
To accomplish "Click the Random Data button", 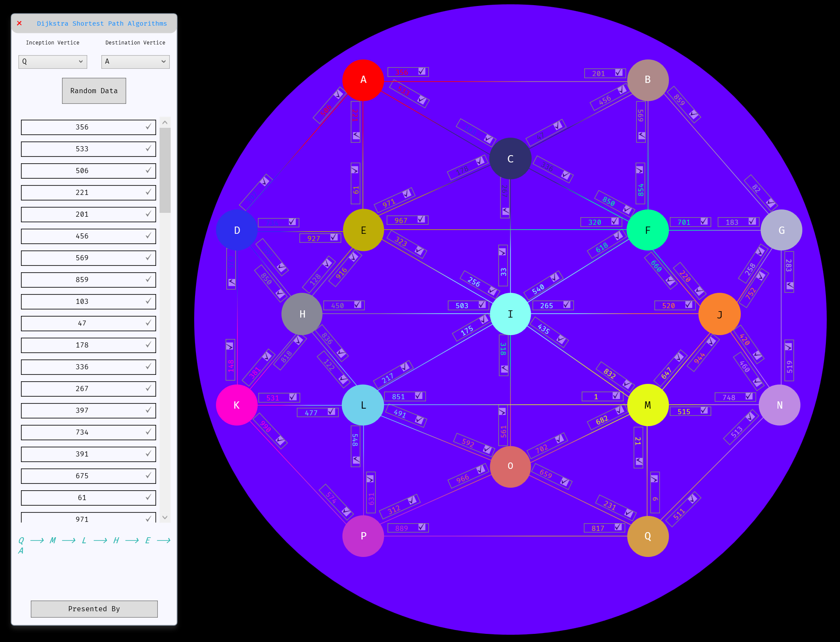I will pyautogui.click(x=94, y=91).
